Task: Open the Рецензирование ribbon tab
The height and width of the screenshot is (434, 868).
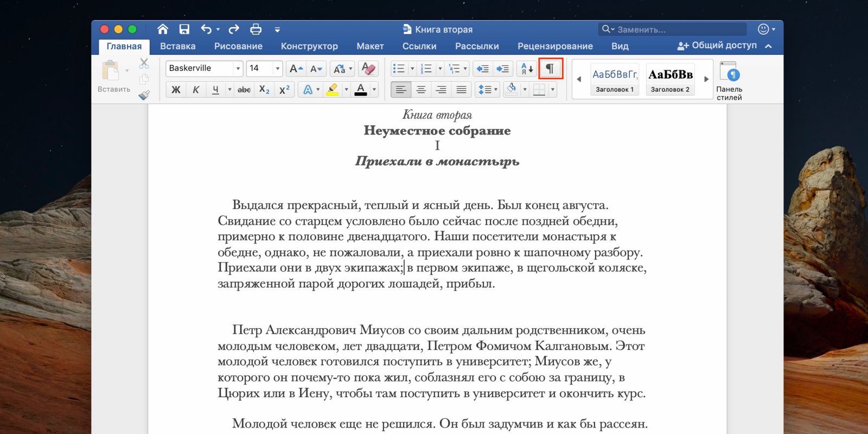Action: pos(555,46)
